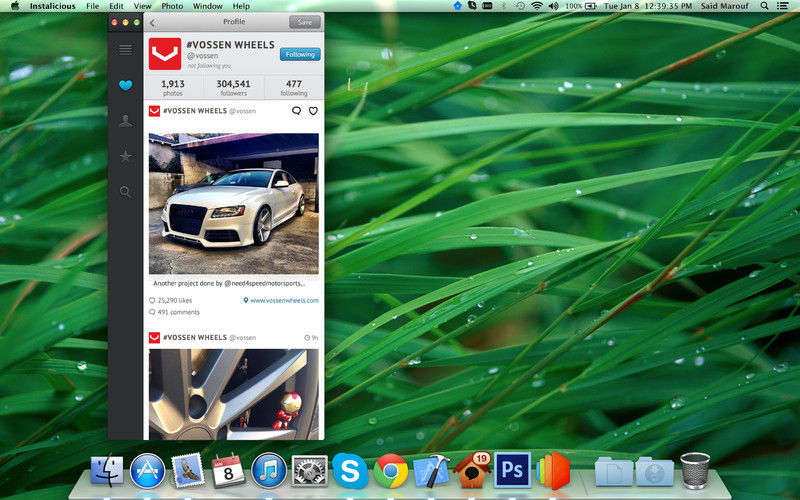The width and height of the screenshot is (800, 500).
Task: Click the @vossen handle under profile title
Action: [203, 56]
